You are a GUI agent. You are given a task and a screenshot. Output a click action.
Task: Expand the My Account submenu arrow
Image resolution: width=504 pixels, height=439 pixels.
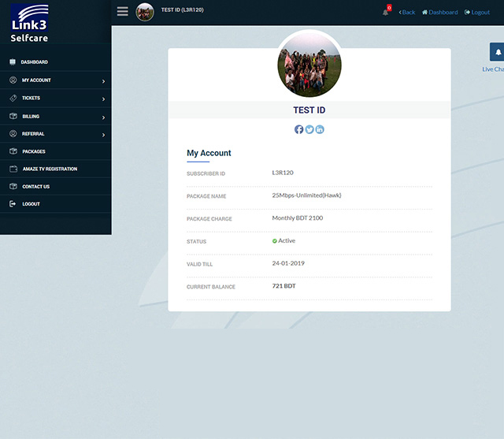click(x=103, y=80)
